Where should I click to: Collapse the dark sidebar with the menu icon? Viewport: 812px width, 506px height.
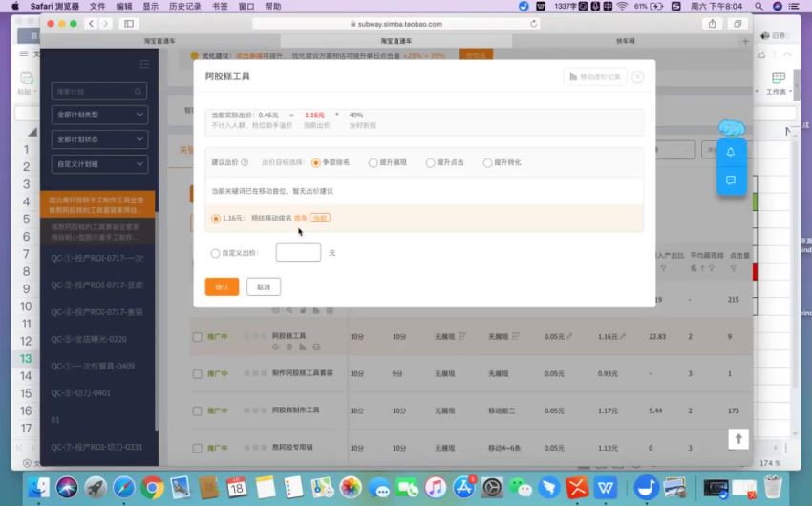coord(144,64)
